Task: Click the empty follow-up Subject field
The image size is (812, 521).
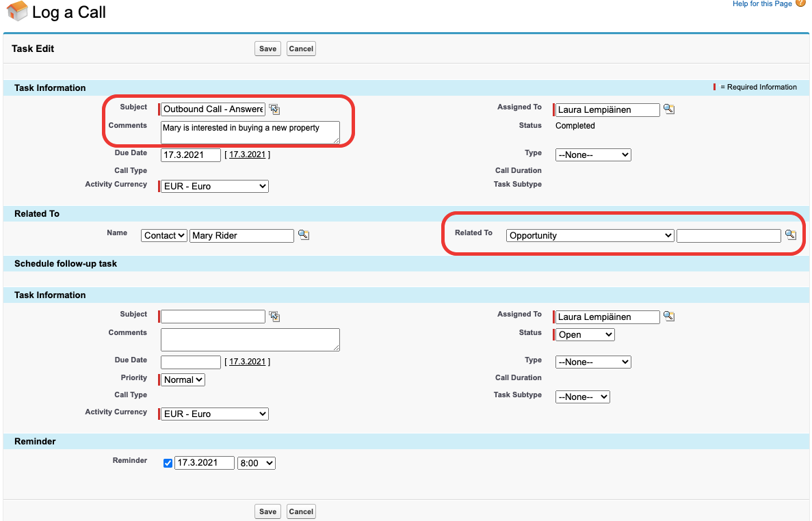Action: [213, 316]
